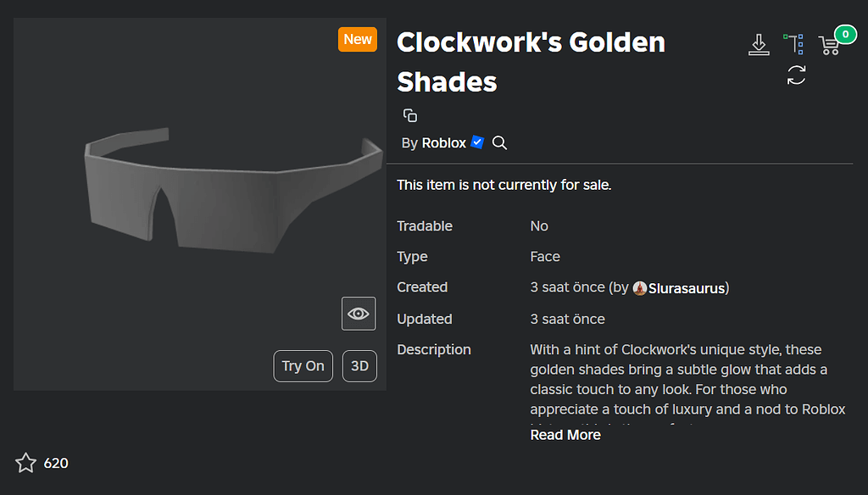
Task: Click the New label on the preview
Action: [x=357, y=39]
